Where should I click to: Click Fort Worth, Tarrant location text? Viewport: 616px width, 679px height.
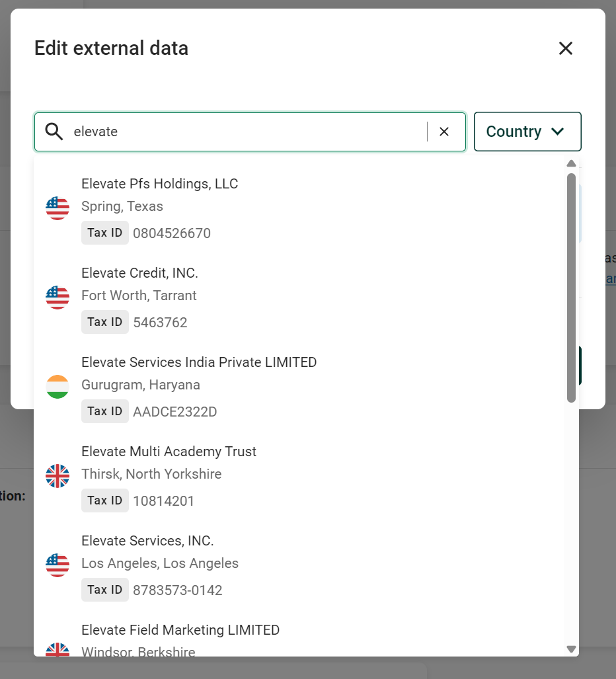[139, 296]
